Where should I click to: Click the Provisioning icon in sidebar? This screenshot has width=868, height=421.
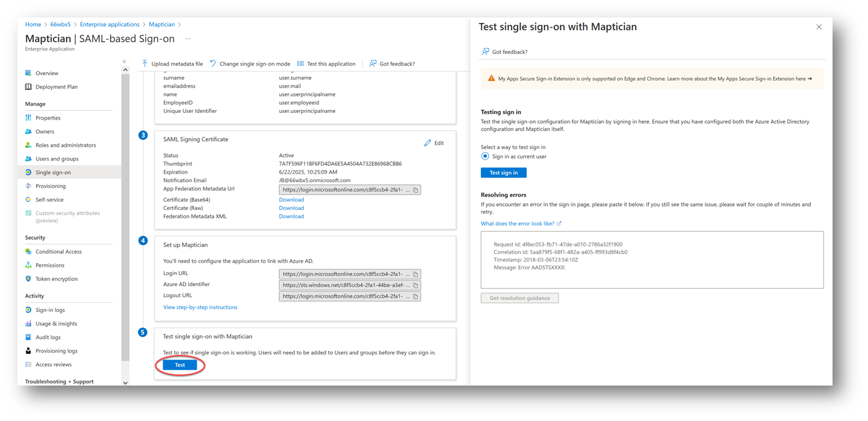[x=28, y=186]
